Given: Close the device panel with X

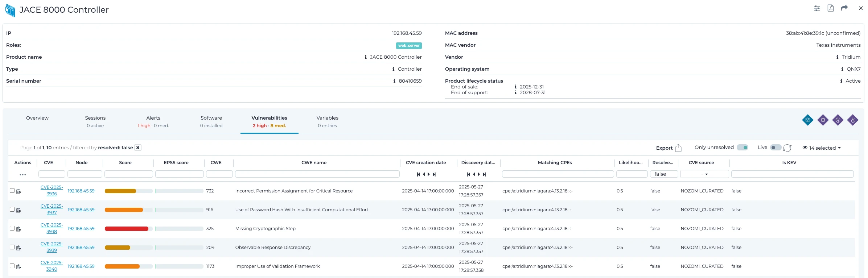Looking at the screenshot, I should [861, 8].
